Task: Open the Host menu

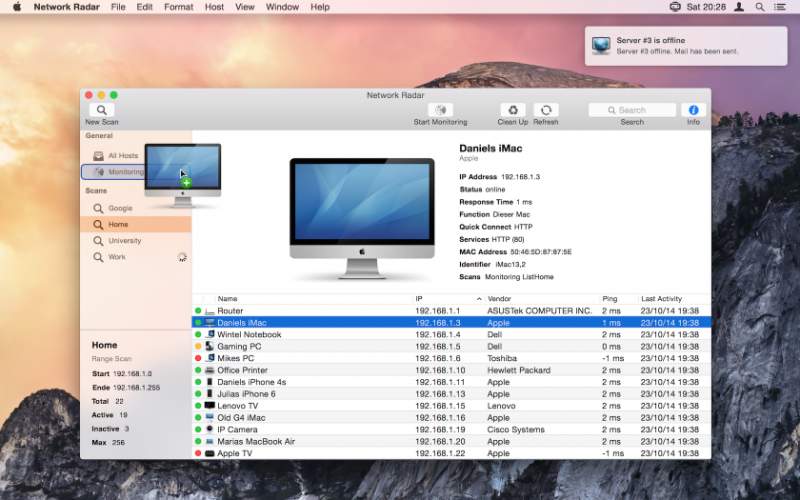Action: click(214, 7)
